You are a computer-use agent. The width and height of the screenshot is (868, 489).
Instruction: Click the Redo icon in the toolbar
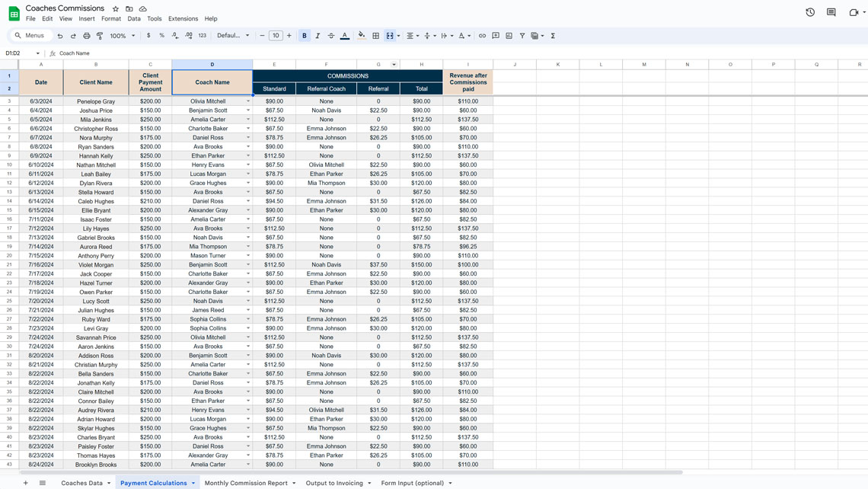pos(73,36)
